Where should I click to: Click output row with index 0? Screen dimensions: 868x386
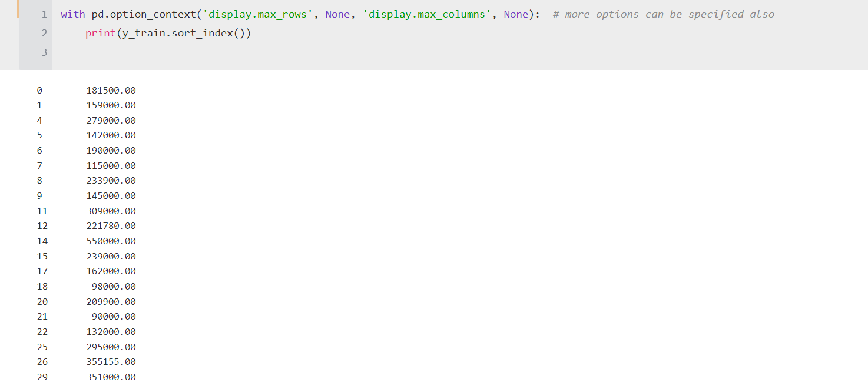click(39, 90)
